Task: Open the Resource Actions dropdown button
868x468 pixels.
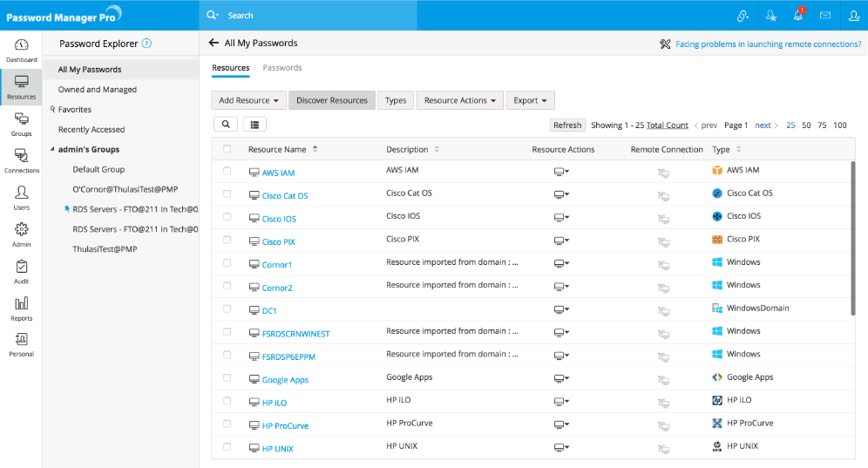Action: [460, 100]
